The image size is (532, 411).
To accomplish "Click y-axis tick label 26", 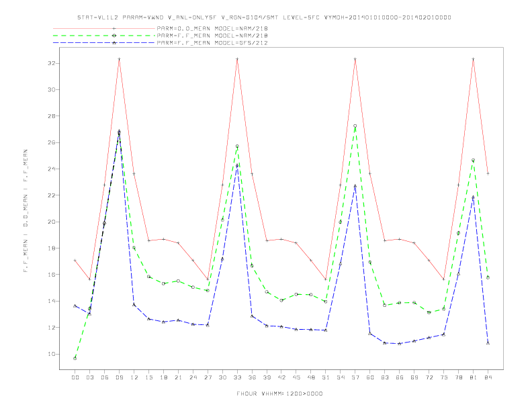I will click(52, 142).
